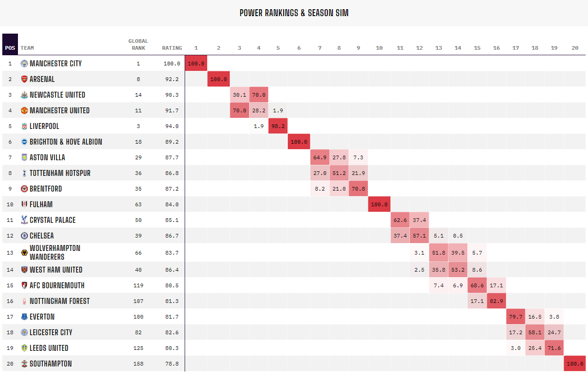Sort table by Rating column header
Screen dimensions: 588x372
[172, 48]
